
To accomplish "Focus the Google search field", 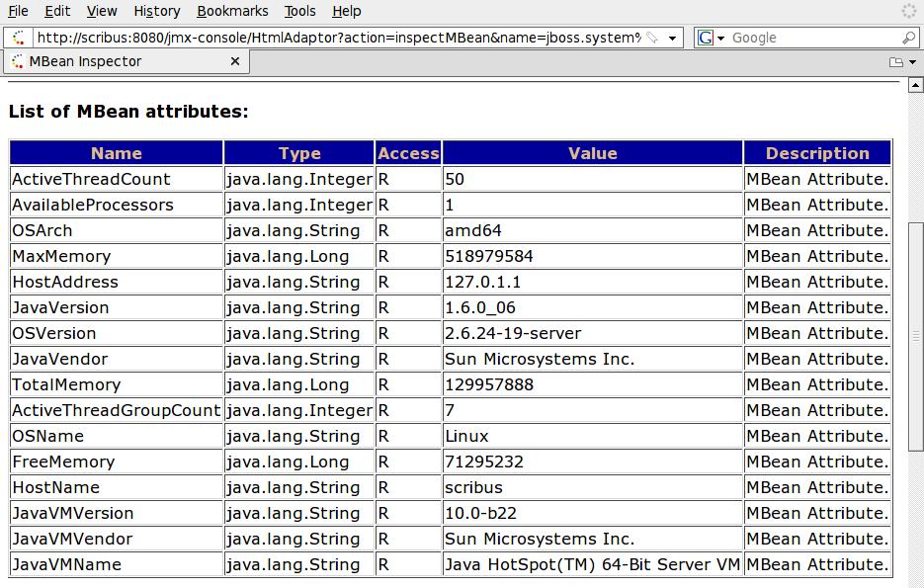I will pos(814,38).
